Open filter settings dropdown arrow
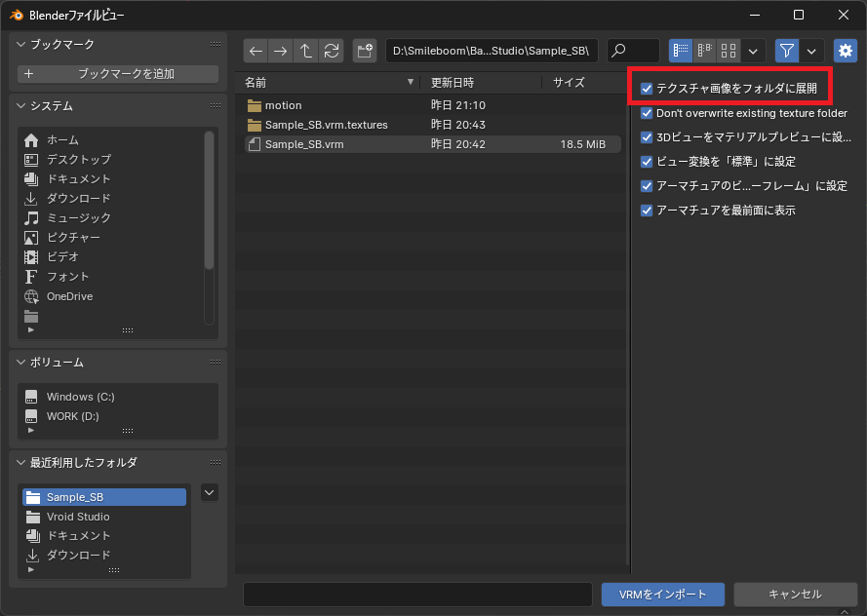 pos(812,51)
